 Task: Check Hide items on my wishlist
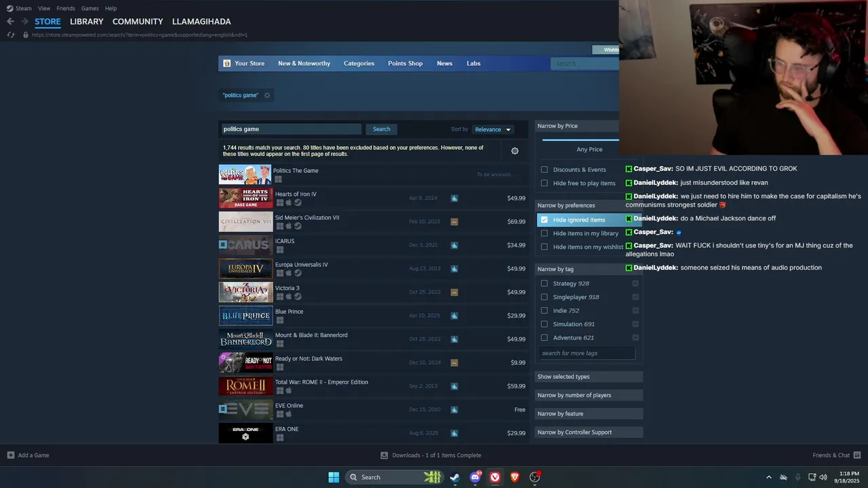coord(544,247)
